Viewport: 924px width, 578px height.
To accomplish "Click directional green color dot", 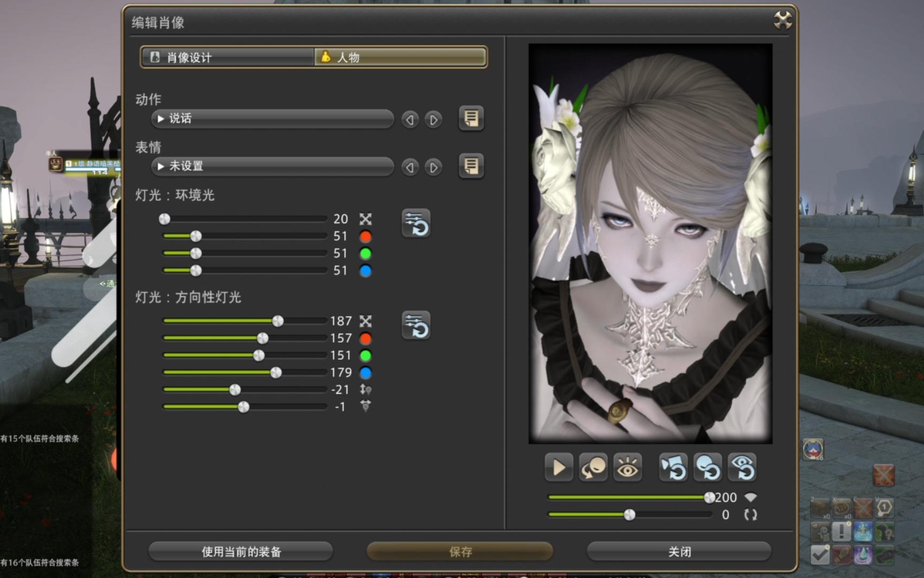I will click(365, 356).
